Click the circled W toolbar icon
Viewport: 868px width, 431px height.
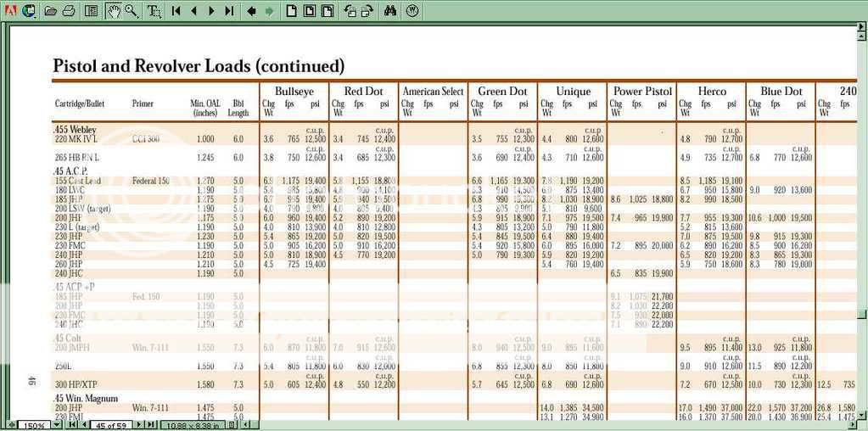coord(412,10)
